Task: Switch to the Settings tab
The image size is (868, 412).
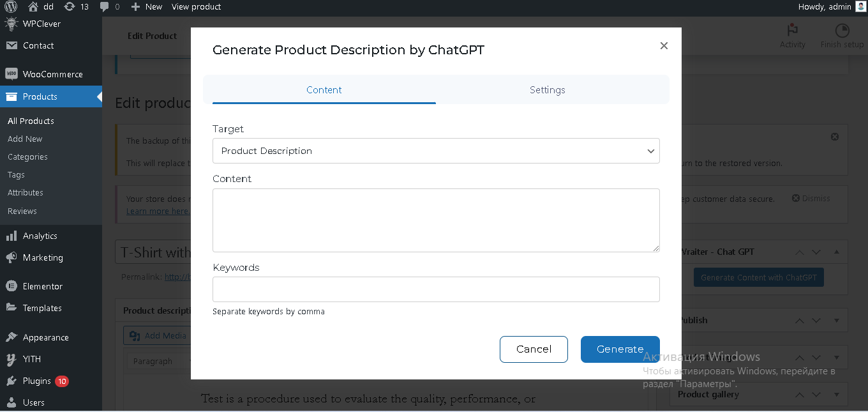Action: click(x=547, y=90)
